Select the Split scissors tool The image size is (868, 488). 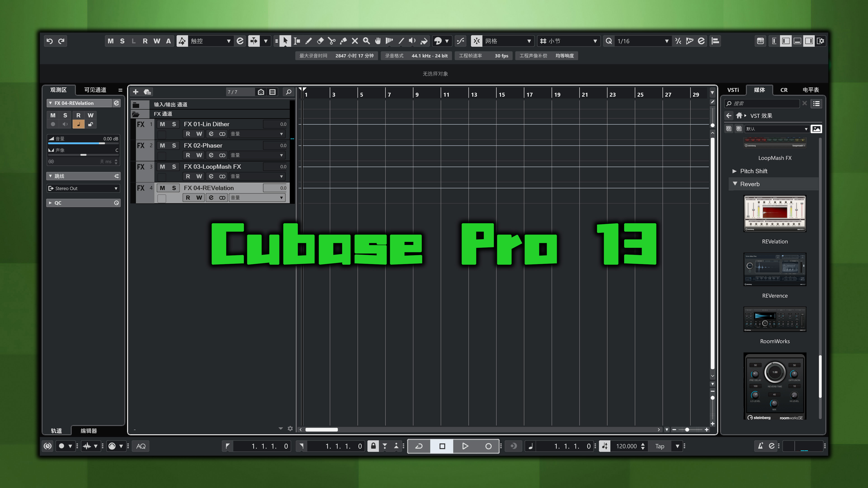332,41
